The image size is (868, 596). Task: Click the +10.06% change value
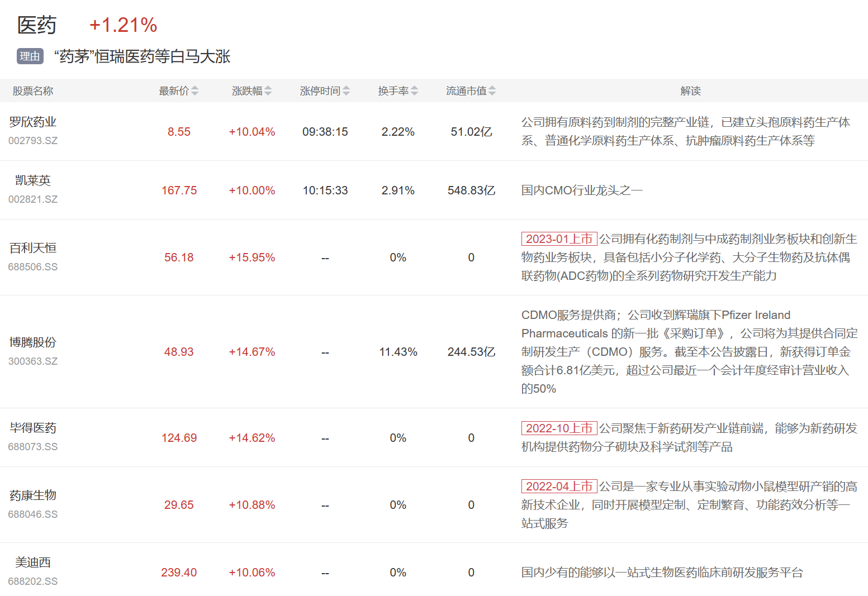coord(252,573)
